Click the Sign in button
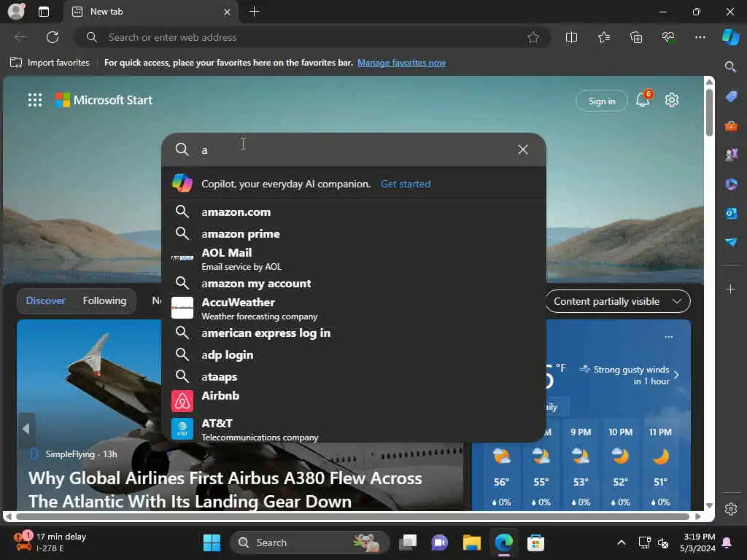747x560 pixels. 602,101
